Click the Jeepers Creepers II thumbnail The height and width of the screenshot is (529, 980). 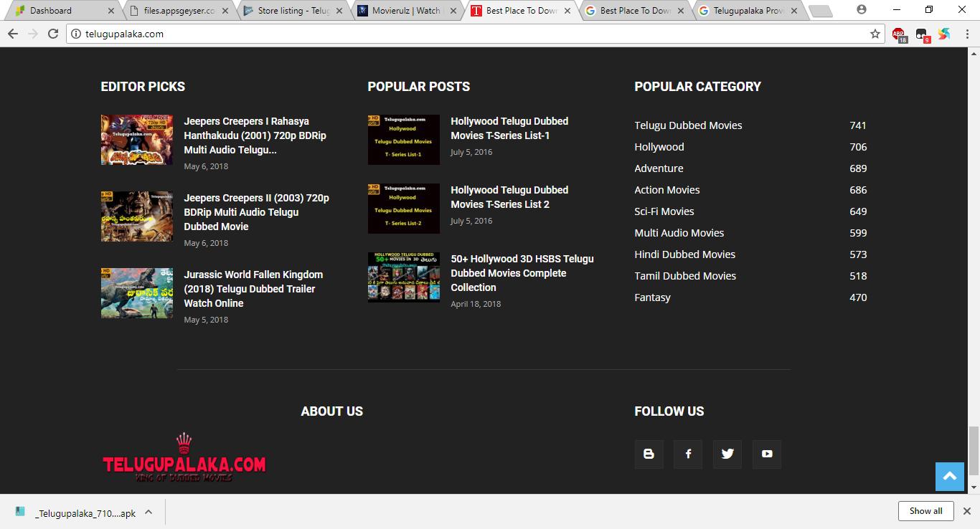click(136, 216)
